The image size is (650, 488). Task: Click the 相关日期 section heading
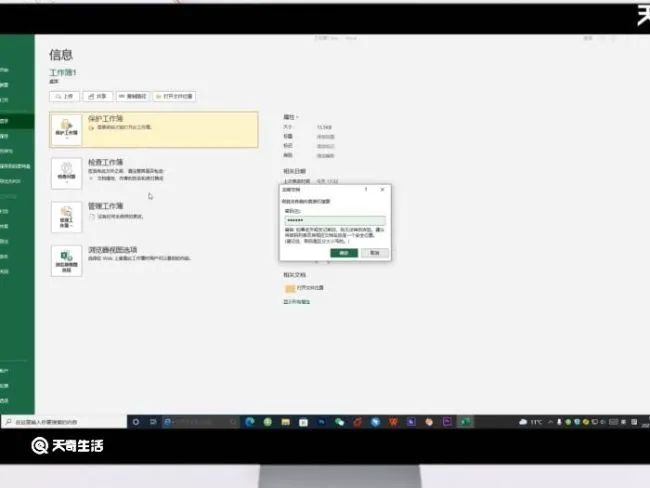[x=294, y=171]
